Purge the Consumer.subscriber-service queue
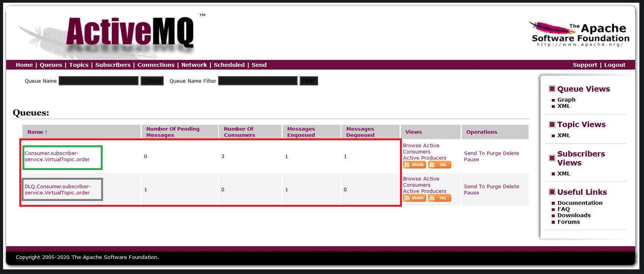 tap(494, 153)
